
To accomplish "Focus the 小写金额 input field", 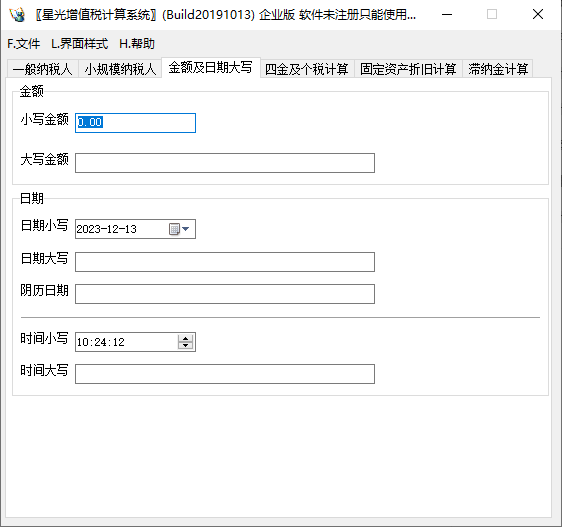I will (135, 123).
